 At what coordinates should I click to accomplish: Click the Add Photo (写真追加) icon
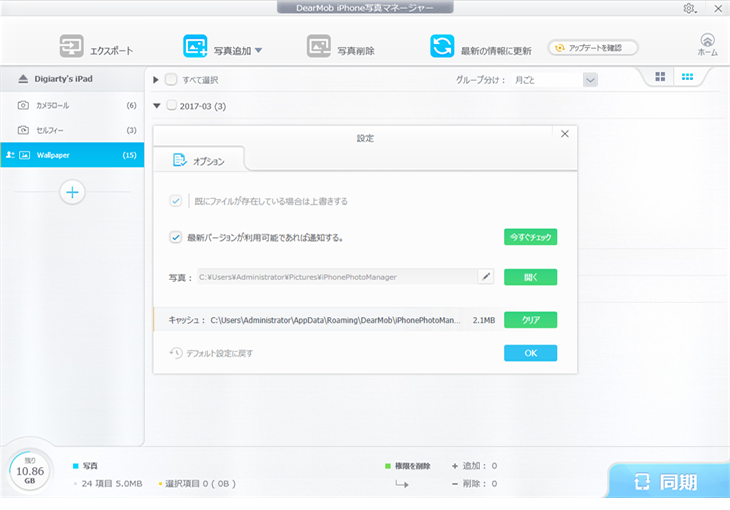click(x=195, y=46)
